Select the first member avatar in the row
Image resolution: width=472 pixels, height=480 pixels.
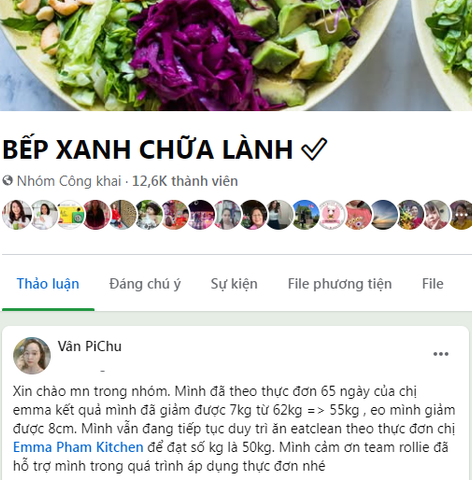tap(17, 215)
